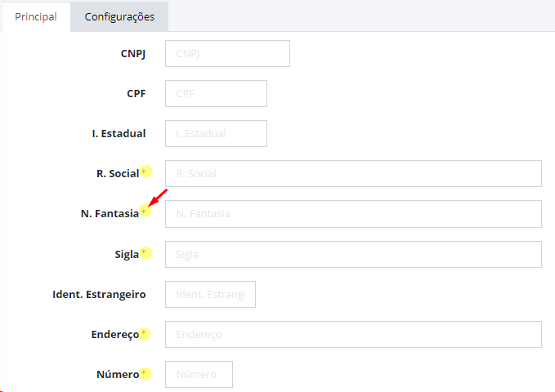
Task: Click the Sigla input box
Action: pos(353,254)
